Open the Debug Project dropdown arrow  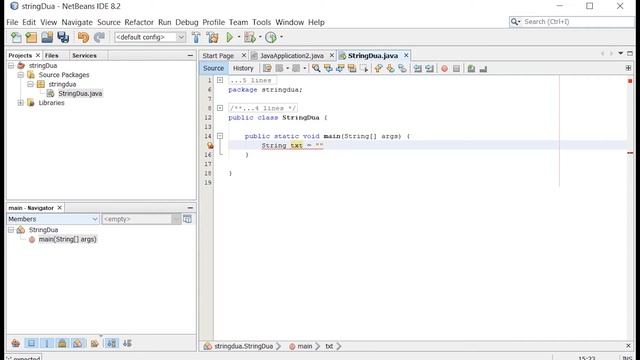pyautogui.click(x=260, y=37)
